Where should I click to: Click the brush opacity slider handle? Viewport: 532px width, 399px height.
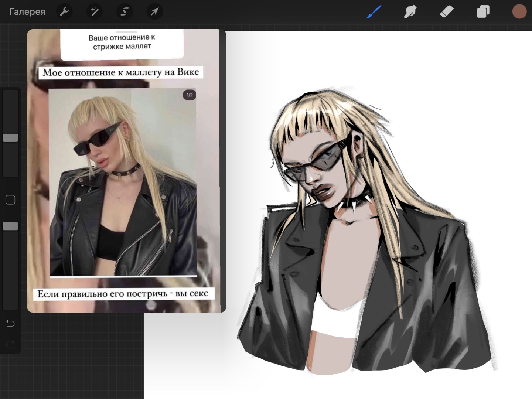[x=10, y=226]
